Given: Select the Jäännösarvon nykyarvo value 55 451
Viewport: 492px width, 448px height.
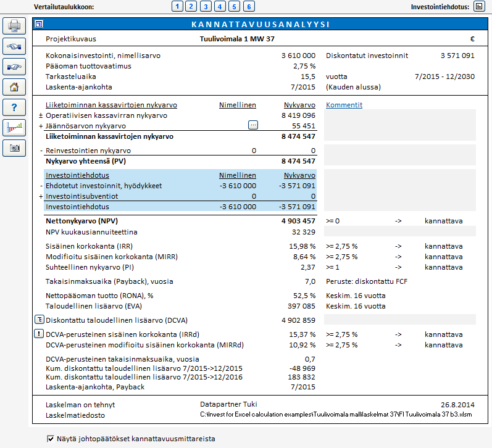Looking at the screenshot, I should click(x=304, y=126).
